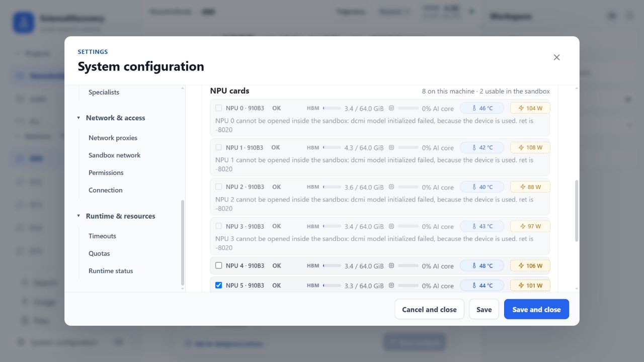Screen dimensions: 644x362
Task: Close the System configuration dialog
Action: point(556,57)
